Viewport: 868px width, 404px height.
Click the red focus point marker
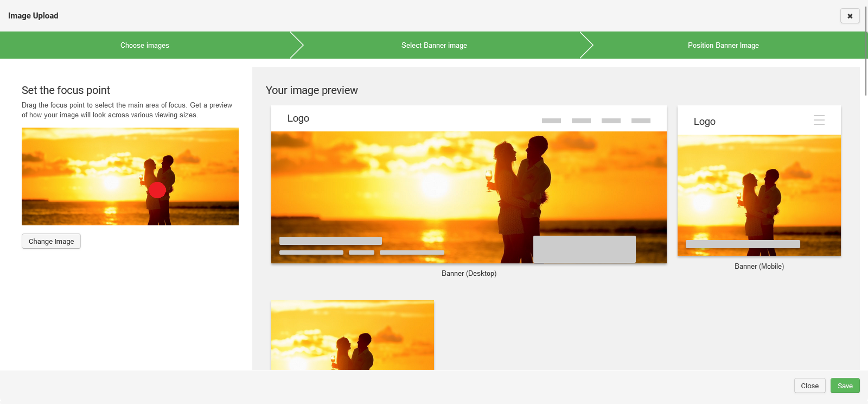click(157, 190)
